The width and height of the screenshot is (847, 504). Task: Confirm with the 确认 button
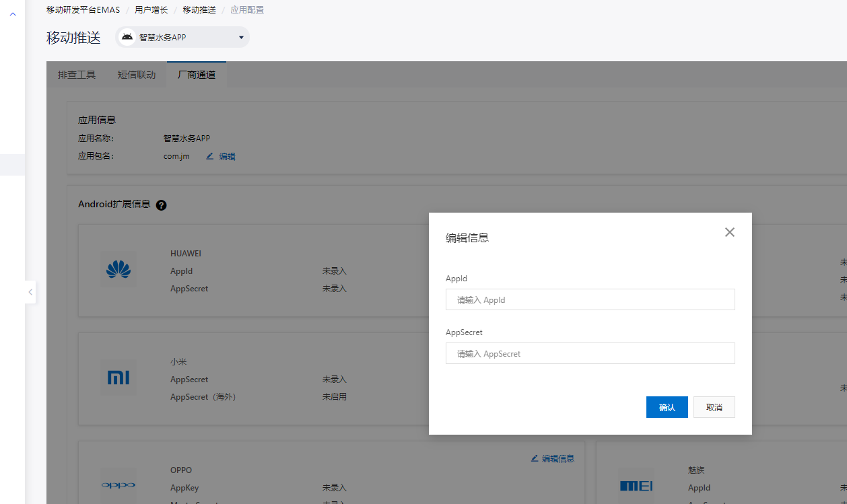pos(667,407)
